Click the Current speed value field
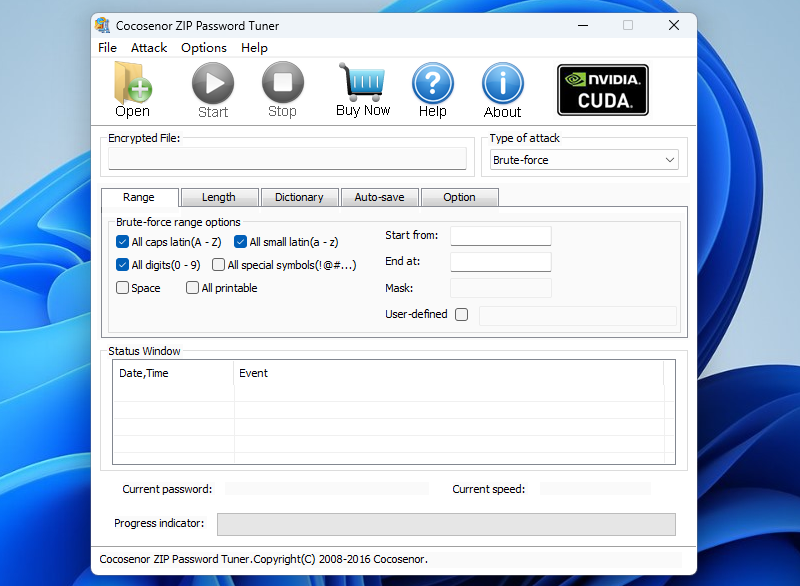This screenshot has height=586, width=800. pos(595,489)
